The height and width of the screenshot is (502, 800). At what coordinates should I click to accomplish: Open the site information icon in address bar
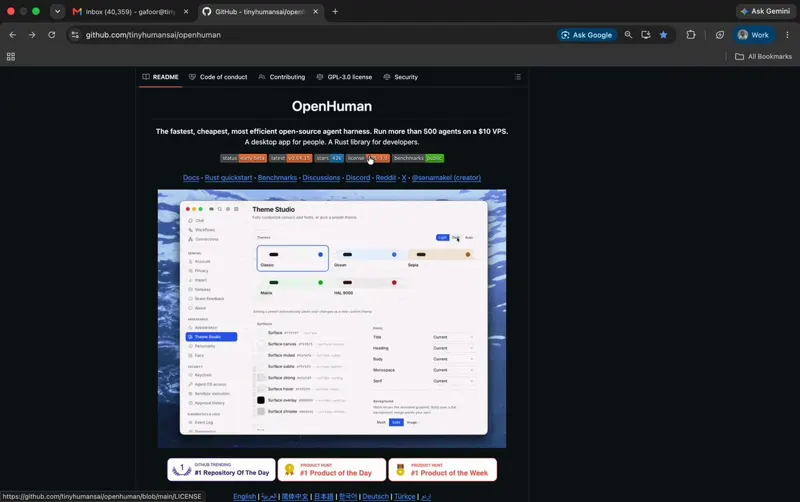[75, 35]
